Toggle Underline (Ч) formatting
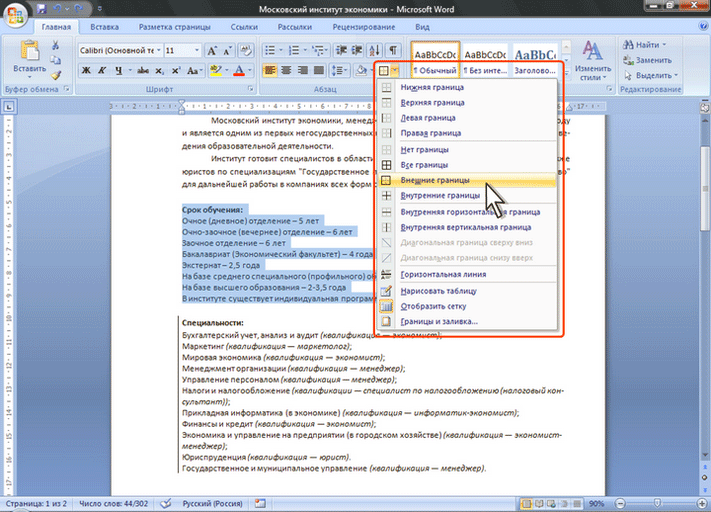711x512 pixels. (x=118, y=71)
